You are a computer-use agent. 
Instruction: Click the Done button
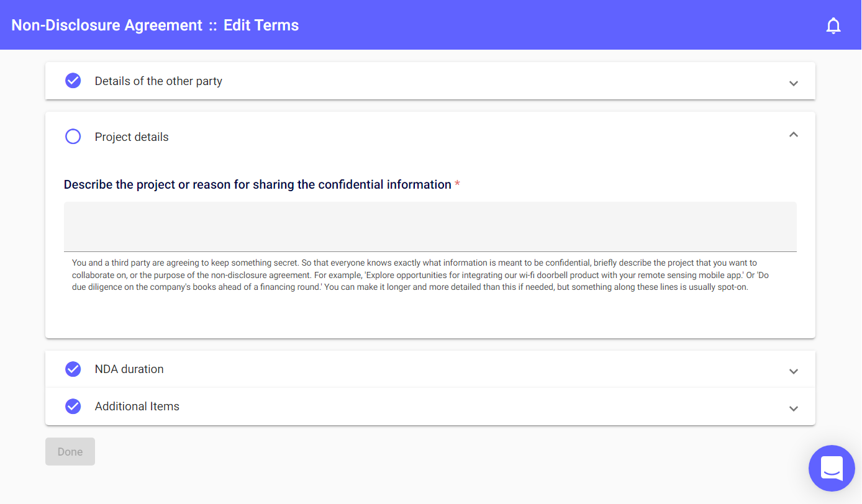pyautogui.click(x=70, y=452)
